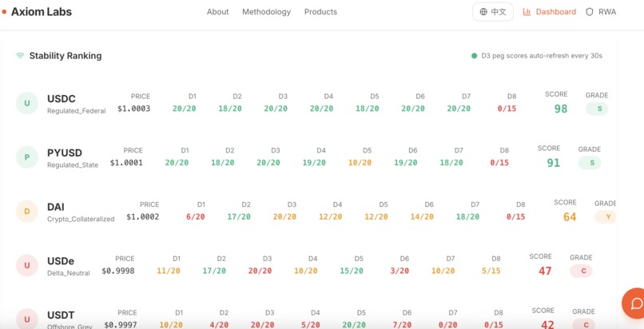Image resolution: width=644 pixels, height=329 pixels.
Task: Click the DAI avatar icon
Action: [x=27, y=212]
